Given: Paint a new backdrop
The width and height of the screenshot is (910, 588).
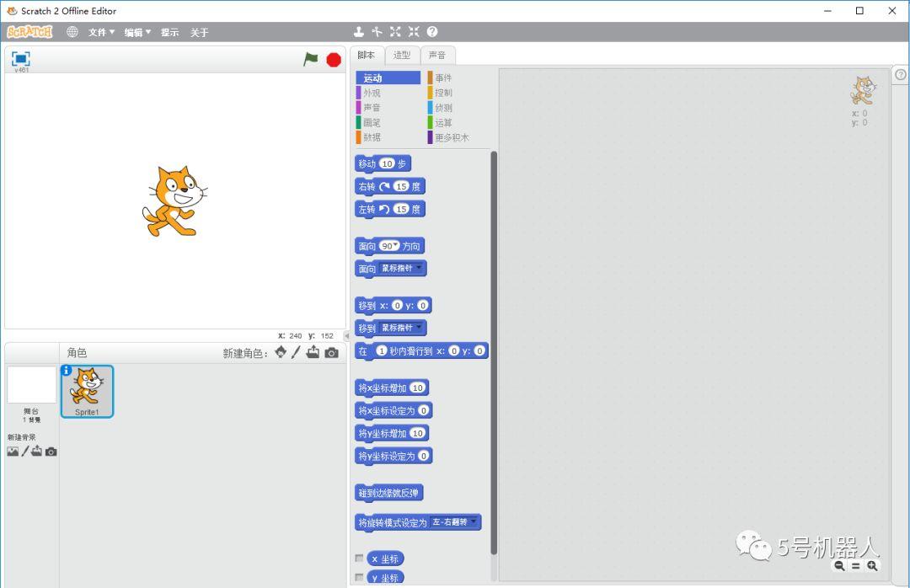Looking at the screenshot, I should 25,451.
